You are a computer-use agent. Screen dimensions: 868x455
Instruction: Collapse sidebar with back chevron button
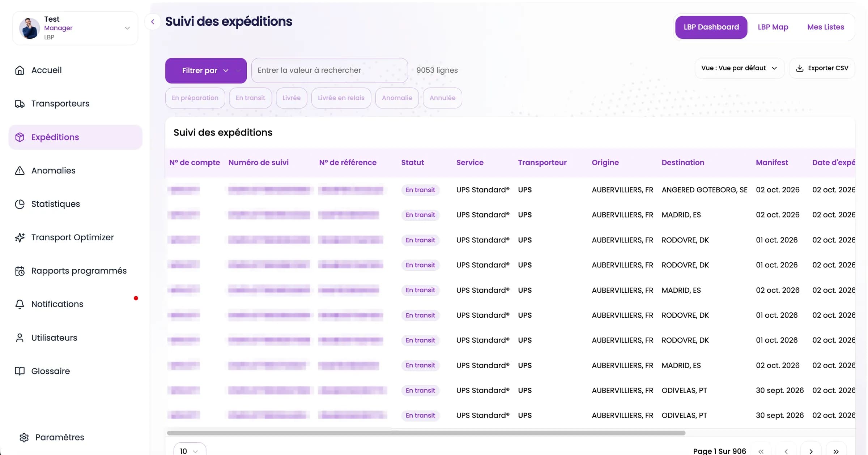153,22
